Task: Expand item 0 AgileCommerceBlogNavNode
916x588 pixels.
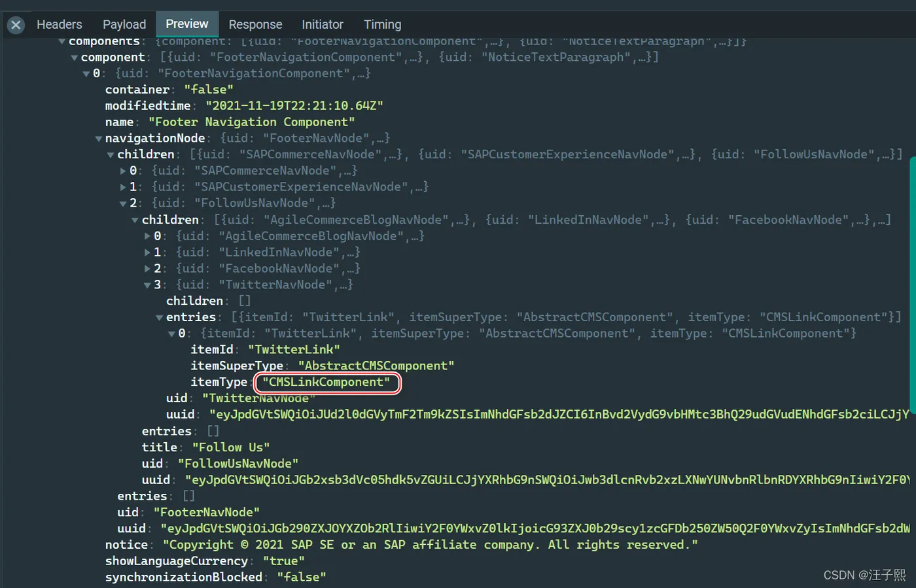Action: coord(147,236)
